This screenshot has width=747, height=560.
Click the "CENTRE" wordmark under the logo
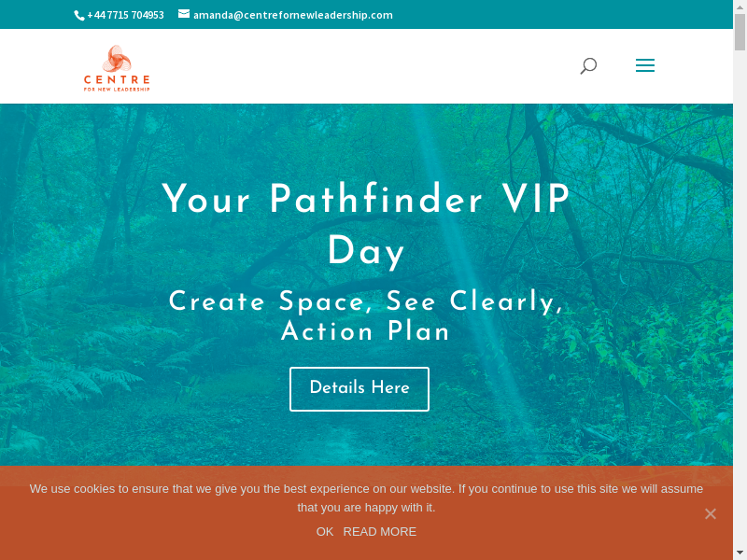point(117,79)
